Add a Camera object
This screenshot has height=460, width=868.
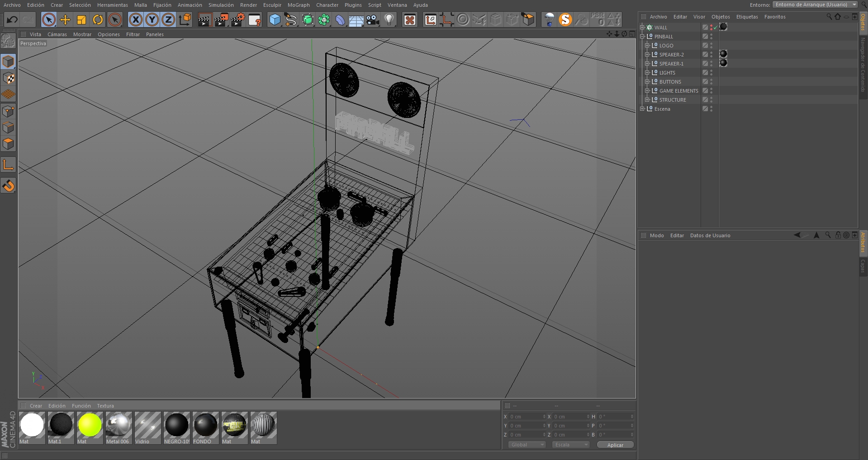[373, 20]
